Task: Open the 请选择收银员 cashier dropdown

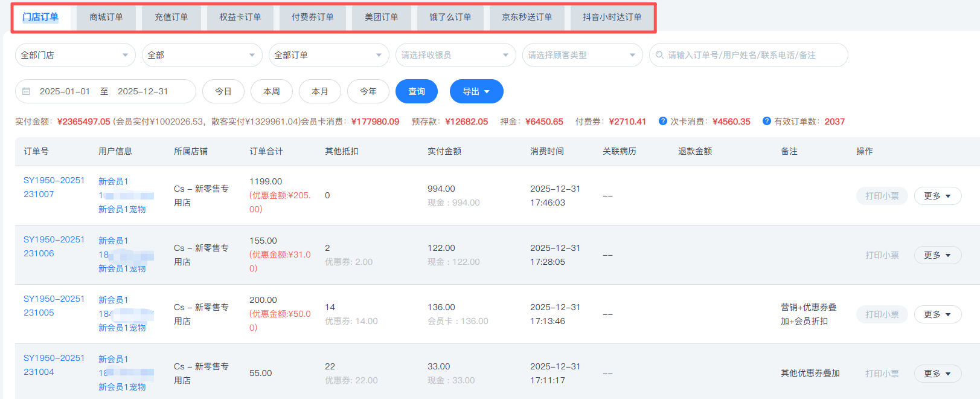Action: pyautogui.click(x=455, y=55)
